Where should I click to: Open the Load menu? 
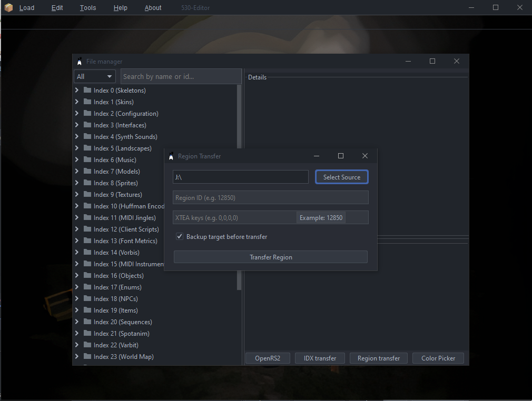[x=27, y=8]
